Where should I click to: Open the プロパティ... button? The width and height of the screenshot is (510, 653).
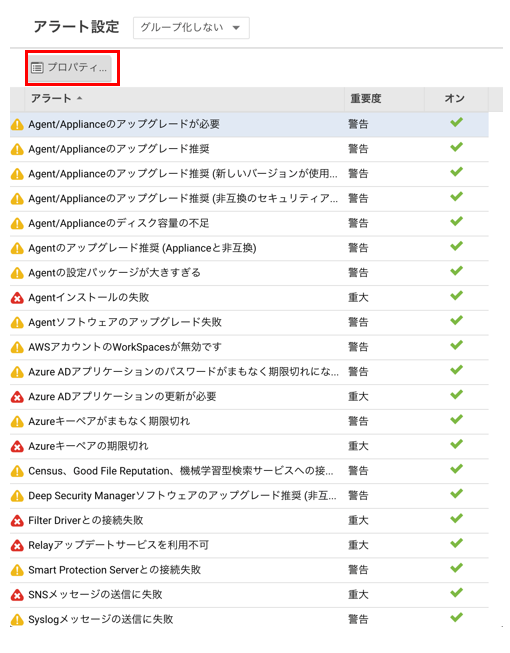click(x=70, y=67)
